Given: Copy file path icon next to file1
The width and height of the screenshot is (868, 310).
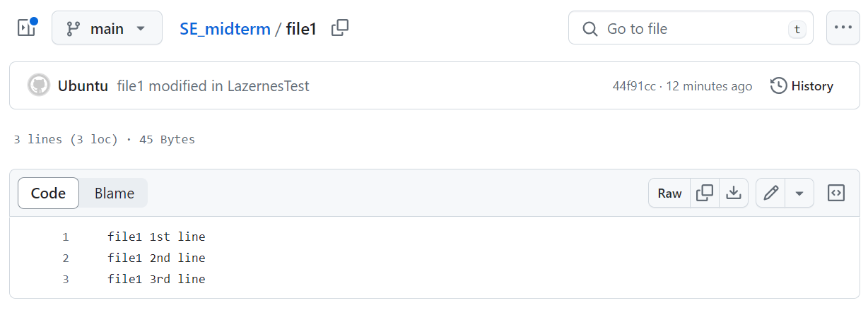Looking at the screenshot, I should [340, 28].
